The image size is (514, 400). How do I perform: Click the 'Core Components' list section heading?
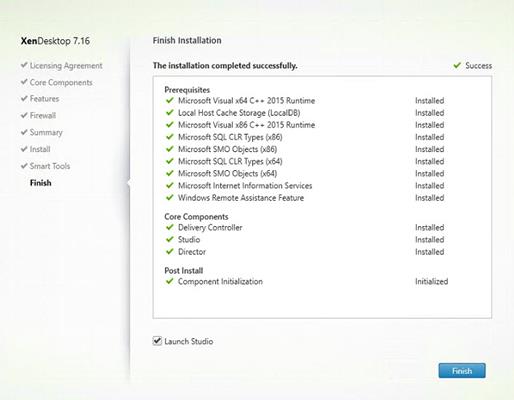(196, 217)
